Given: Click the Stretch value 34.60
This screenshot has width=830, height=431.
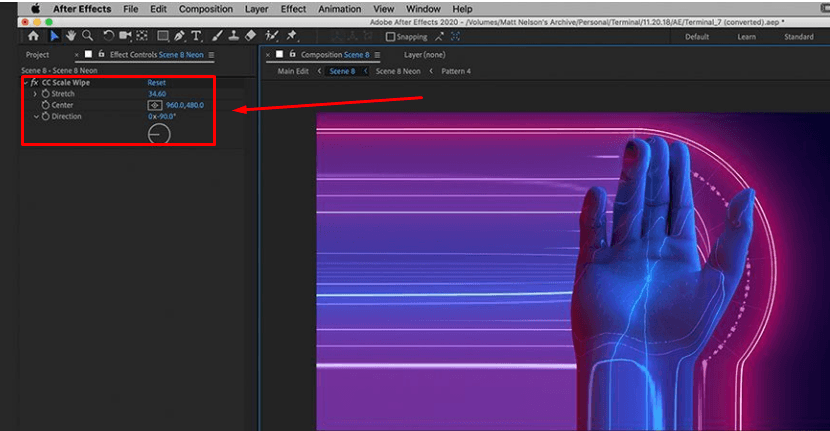Looking at the screenshot, I should (x=157, y=94).
